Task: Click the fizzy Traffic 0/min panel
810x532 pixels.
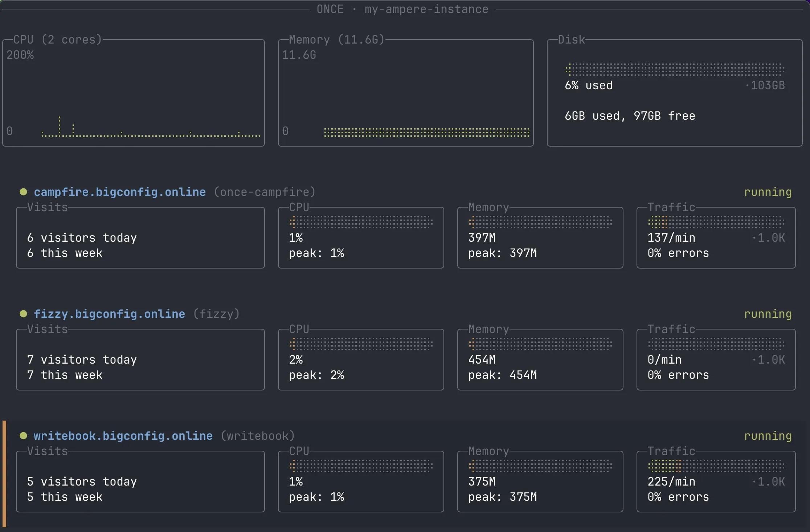Action: point(716,360)
